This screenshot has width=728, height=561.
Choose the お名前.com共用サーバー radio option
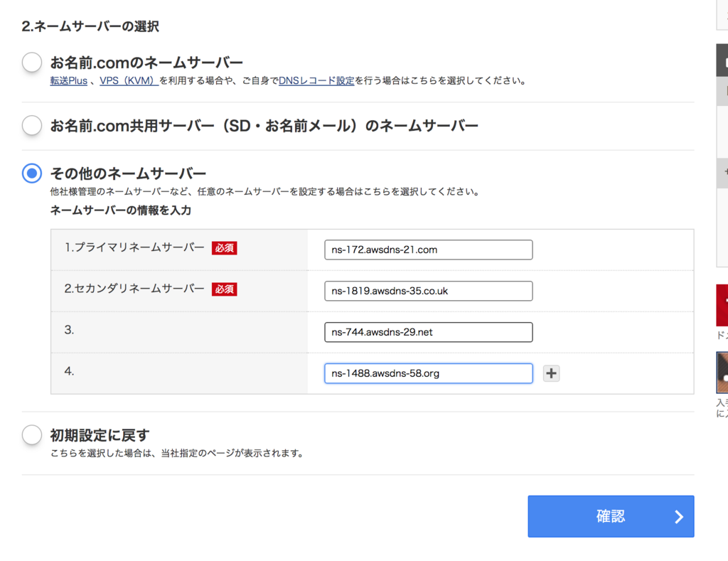(32, 126)
